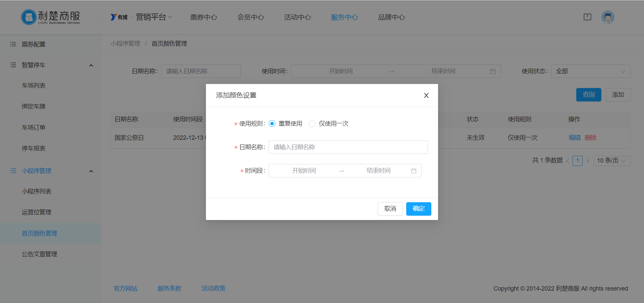Click 小程序管理 breadcrumb link
Image resolution: width=644 pixels, height=303 pixels.
click(125, 44)
